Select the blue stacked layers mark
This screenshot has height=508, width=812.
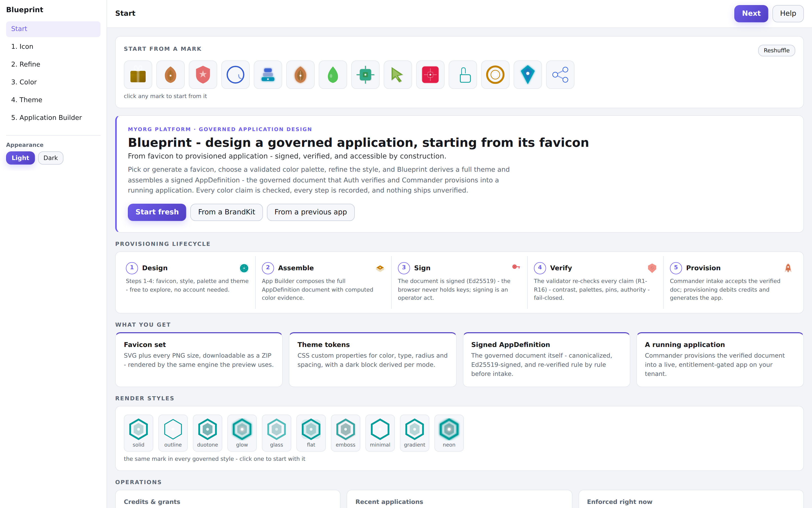click(x=268, y=75)
